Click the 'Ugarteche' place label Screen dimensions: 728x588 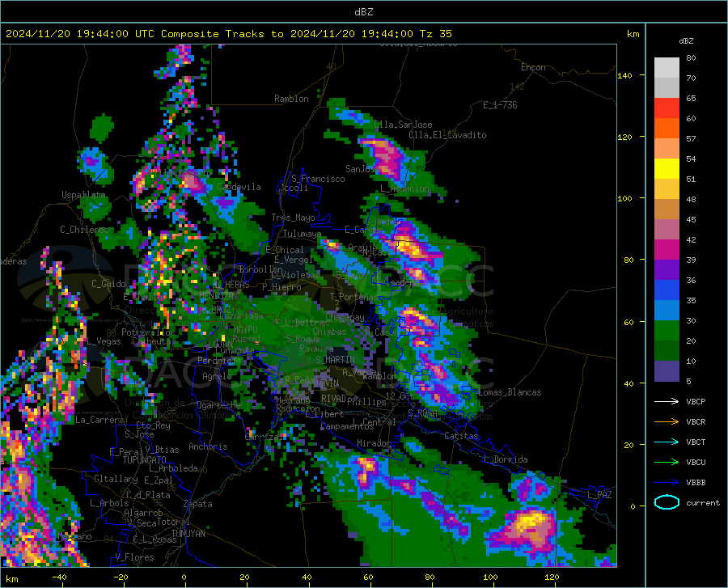point(218,404)
